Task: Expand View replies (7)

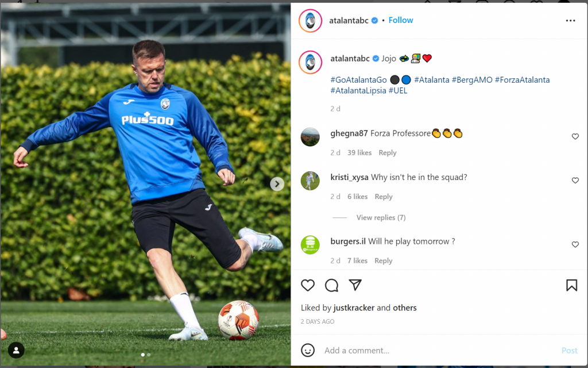Action: coord(381,217)
